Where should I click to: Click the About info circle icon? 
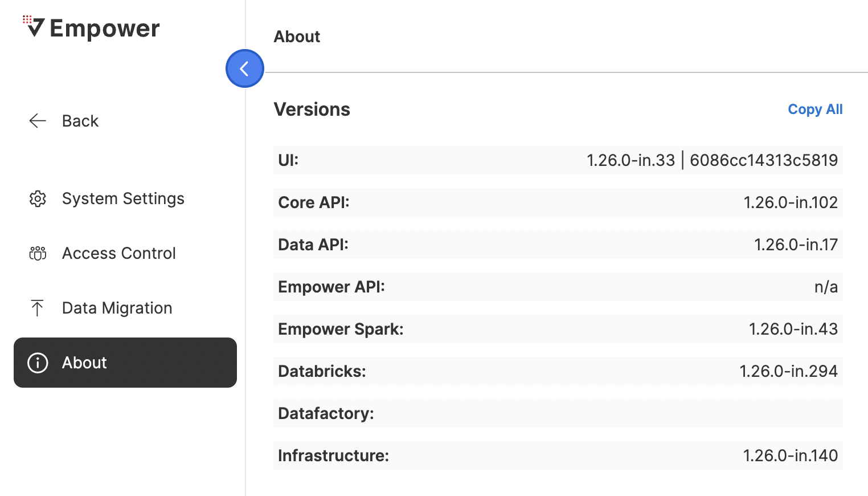(x=38, y=363)
